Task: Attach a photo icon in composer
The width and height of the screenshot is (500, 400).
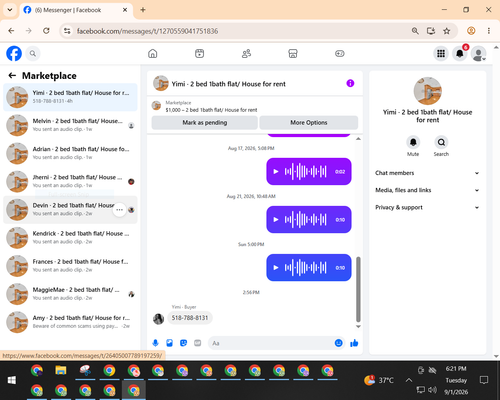Action: (170, 343)
